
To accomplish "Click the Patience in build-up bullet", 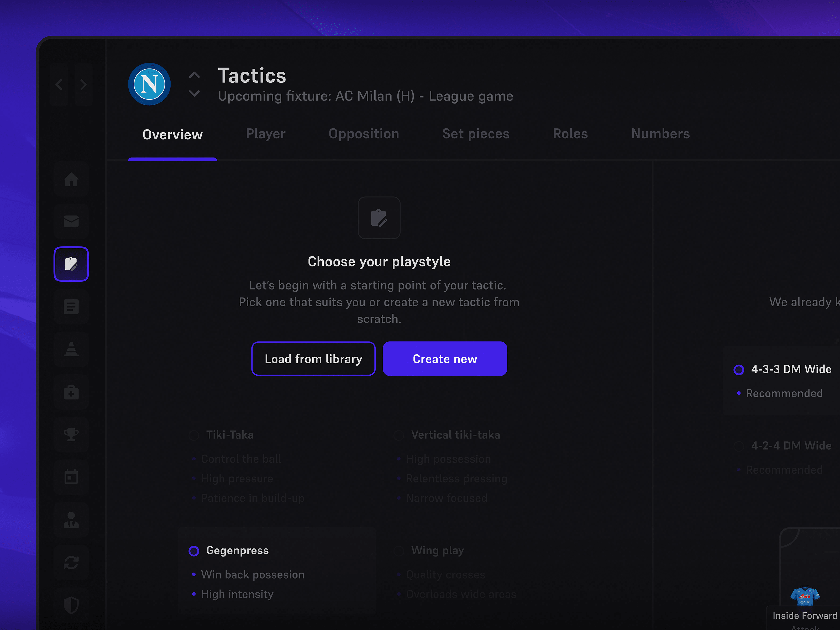I will 253,498.
